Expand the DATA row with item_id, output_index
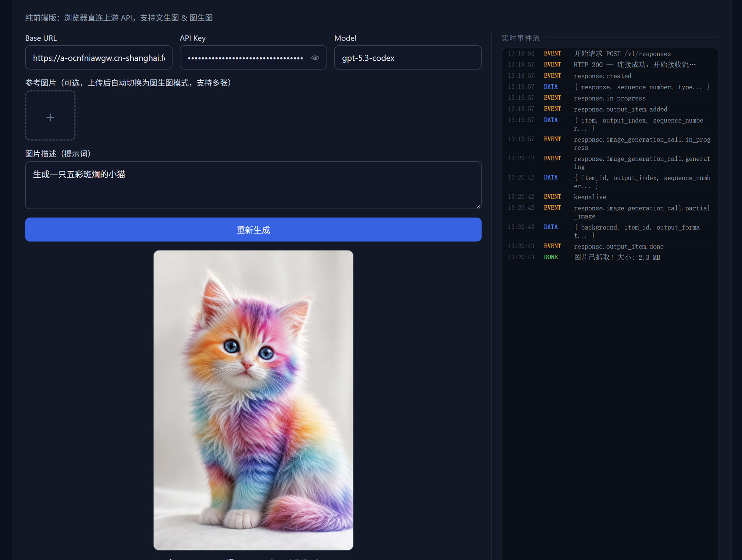Screen dimensions: 742x560 point(610,182)
